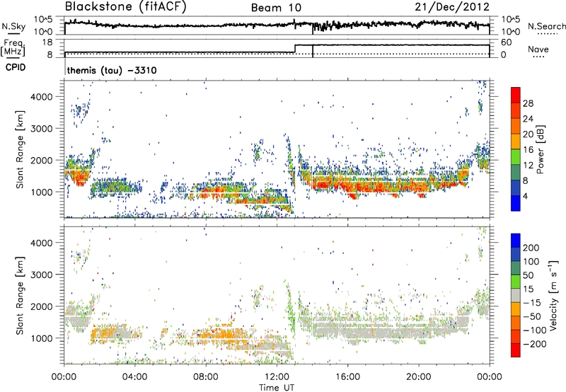The height and width of the screenshot is (392, 566).
Task: Click the Slant Range label of velocity panel
Action: point(20,296)
